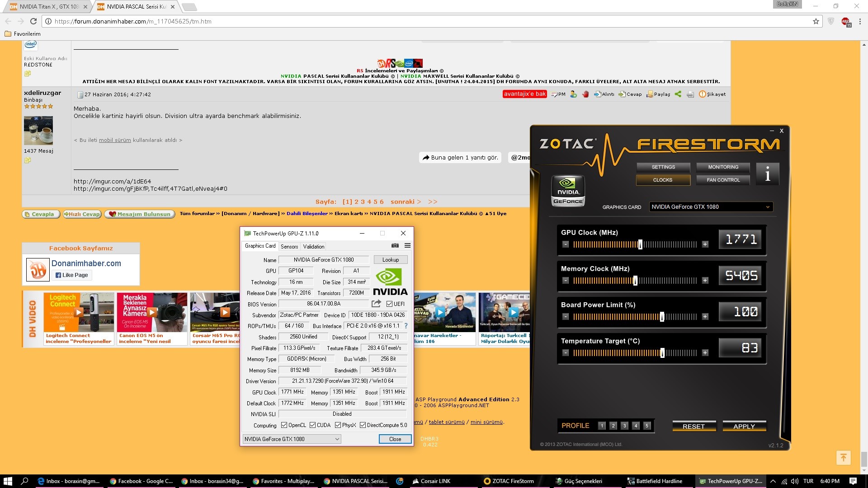Open taskbar search icon

coord(24,481)
